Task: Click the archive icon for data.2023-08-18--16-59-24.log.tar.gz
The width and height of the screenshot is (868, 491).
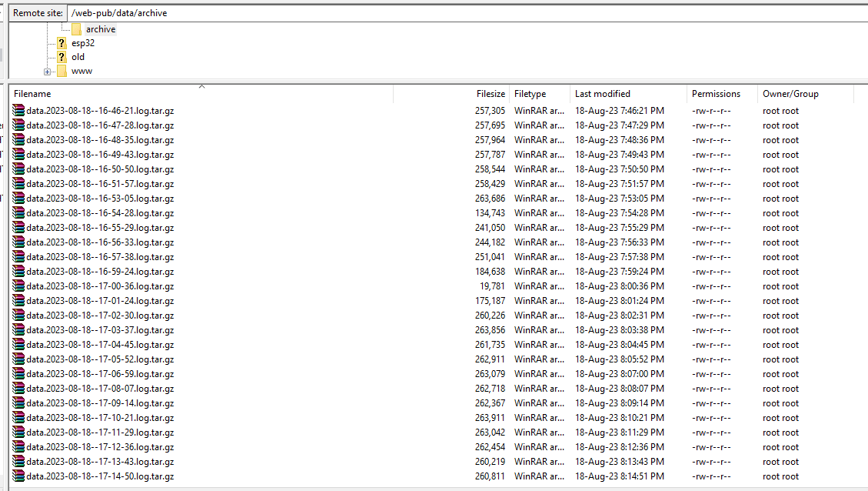Action: click(x=18, y=271)
